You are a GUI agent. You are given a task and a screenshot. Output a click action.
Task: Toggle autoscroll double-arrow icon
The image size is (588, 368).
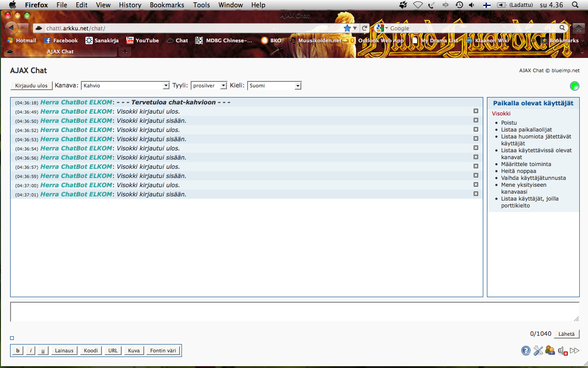(x=575, y=351)
